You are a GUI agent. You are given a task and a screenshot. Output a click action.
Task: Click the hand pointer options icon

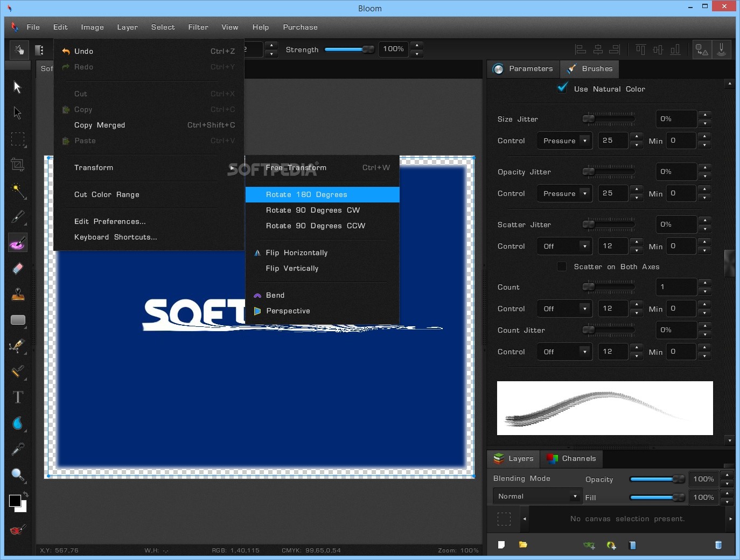[x=19, y=50]
